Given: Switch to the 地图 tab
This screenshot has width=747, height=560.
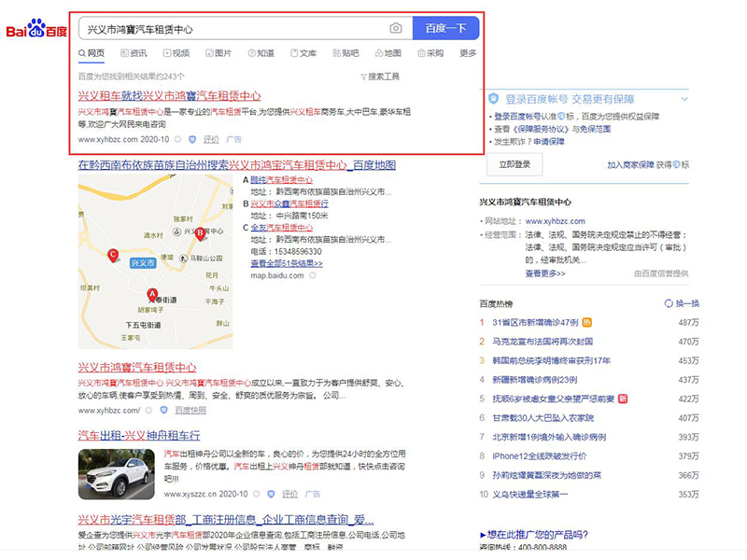Looking at the screenshot, I should coord(388,53).
